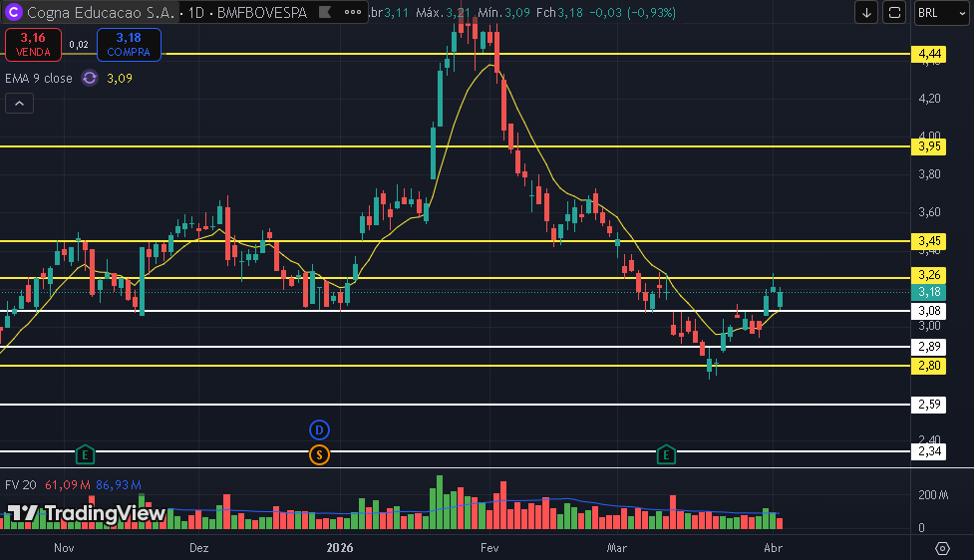Click the Abr label on time axis
974x560 pixels.
[773, 548]
